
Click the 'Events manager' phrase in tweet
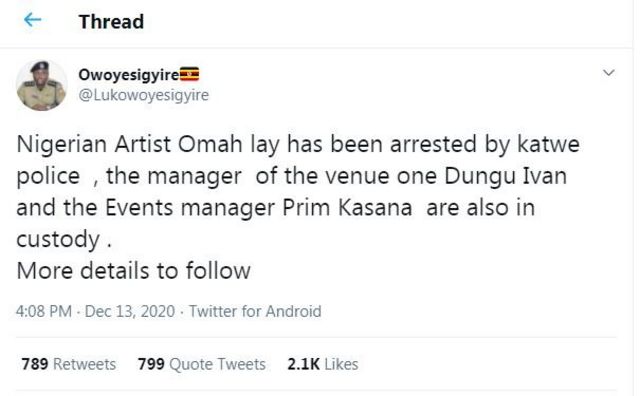pyautogui.click(x=191, y=208)
